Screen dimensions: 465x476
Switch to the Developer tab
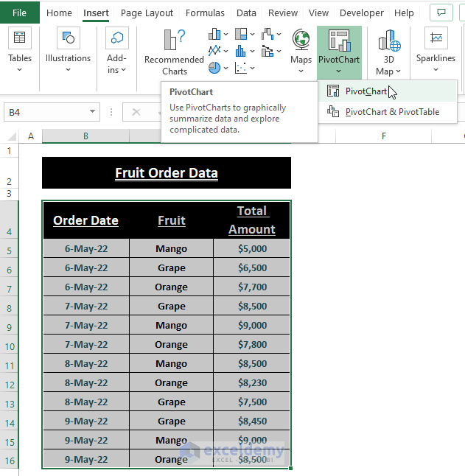coord(362,13)
